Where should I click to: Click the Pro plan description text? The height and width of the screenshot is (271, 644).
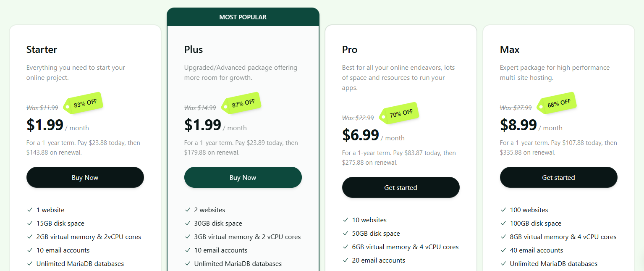[x=397, y=77]
